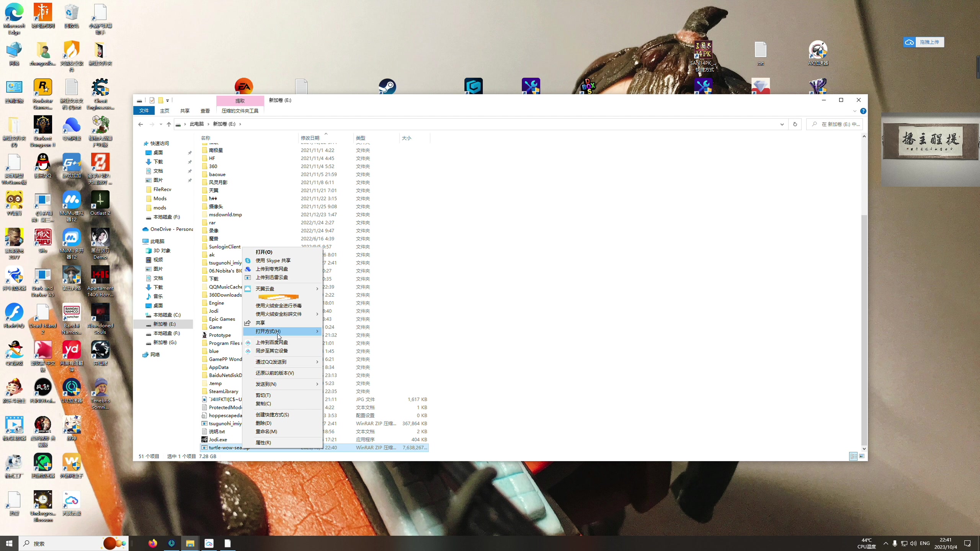This screenshot has width=980, height=551.
Task: Open the 查看 ribbon tab
Action: click(x=205, y=111)
